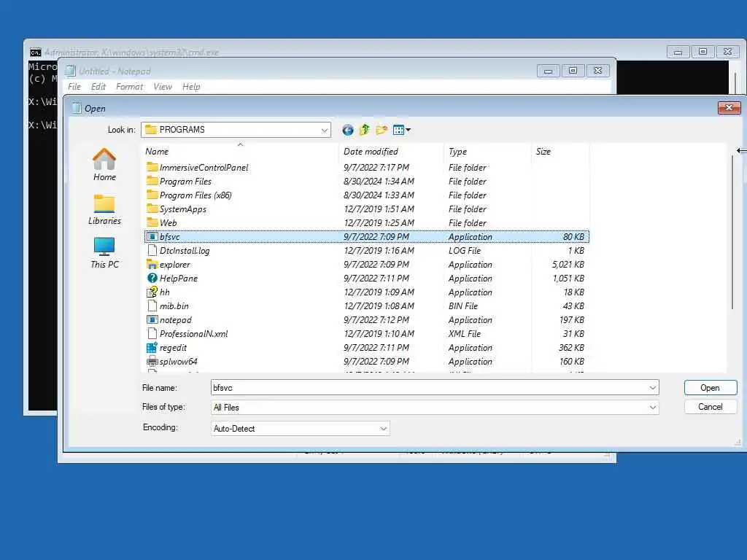Select the ProfessionalN.xml file icon
The image size is (747, 560).
tap(152, 333)
